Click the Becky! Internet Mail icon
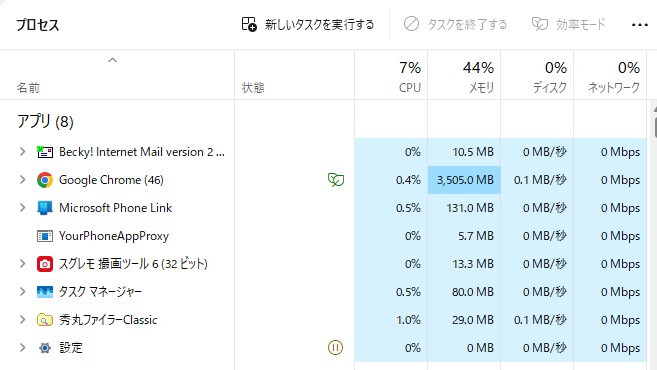This screenshot has width=657, height=370. click(x=45, y=152)
